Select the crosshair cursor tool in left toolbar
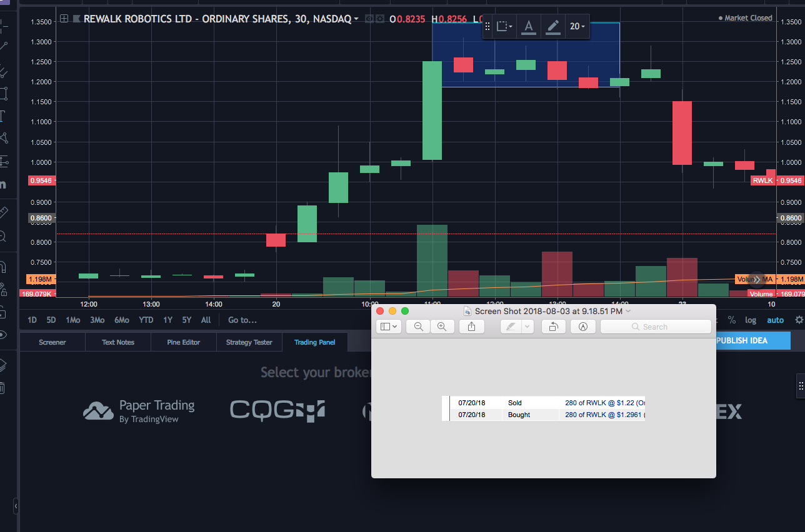Viewport: 805px width, 532px height. pos(3,26)
